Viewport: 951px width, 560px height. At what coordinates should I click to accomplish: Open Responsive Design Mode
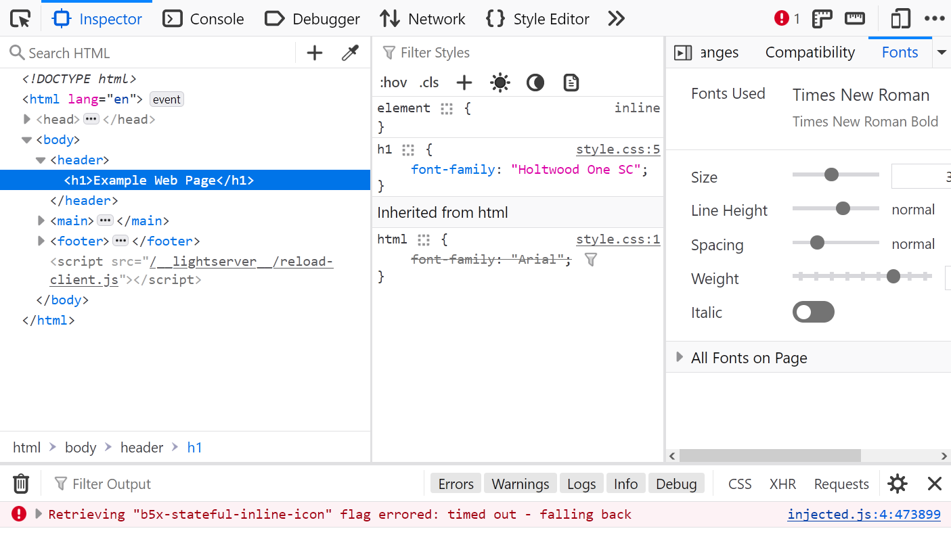(x=900, y=19)
